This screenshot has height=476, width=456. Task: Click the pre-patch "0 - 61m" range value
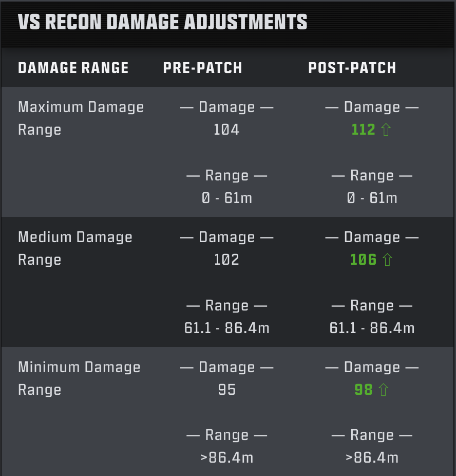pyautogui.click(x=226, y=198)
